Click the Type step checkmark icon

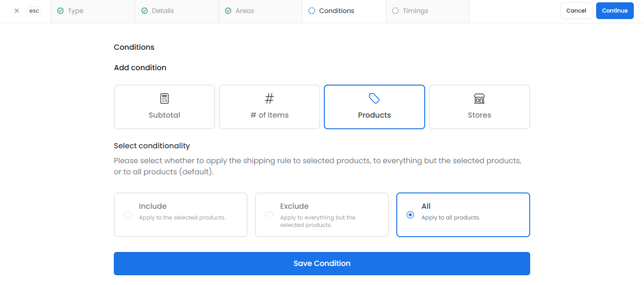point(60,11)
